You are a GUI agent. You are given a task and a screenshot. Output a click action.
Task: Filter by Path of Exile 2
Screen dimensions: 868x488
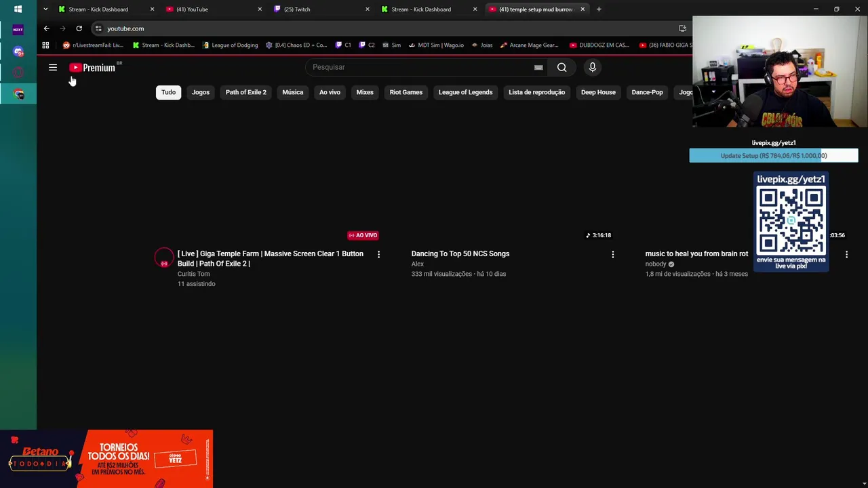(x=245, y=92)
